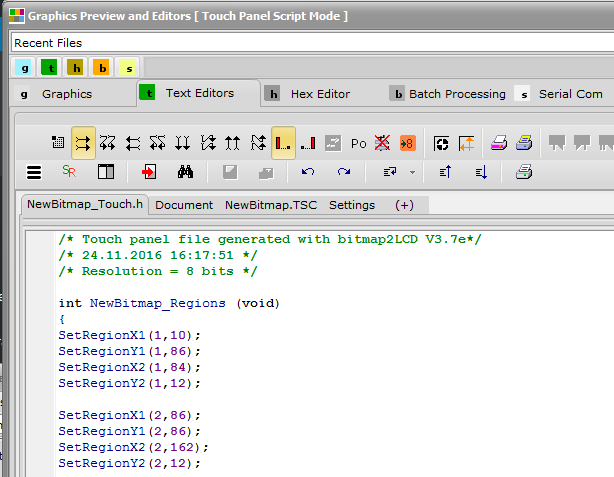The image size is (614, 477).
Task: Click the second gray speech-bubble icon
Action: pyautogui.click(x=582, y=143)
